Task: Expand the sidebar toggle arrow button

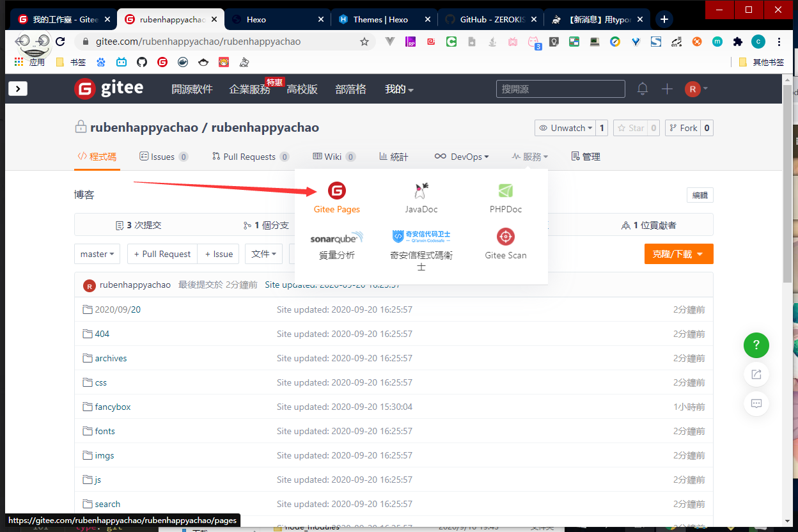Action: tap(18, 89)
